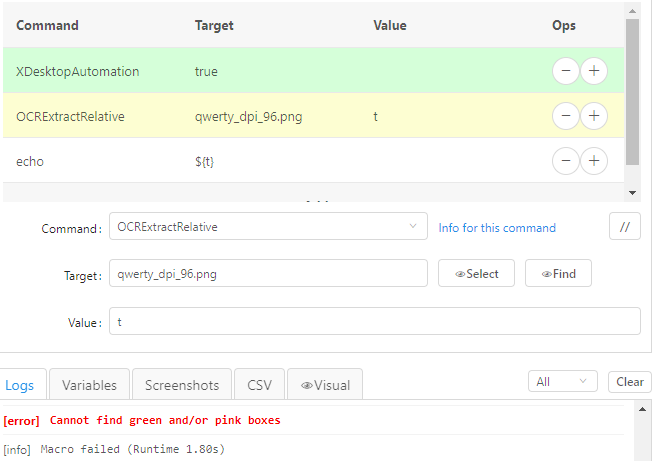This screenshot has width=660, height=461.
Task: Open the Command dropdown showing OCRExtractRelative
Action: coord(268,227)
